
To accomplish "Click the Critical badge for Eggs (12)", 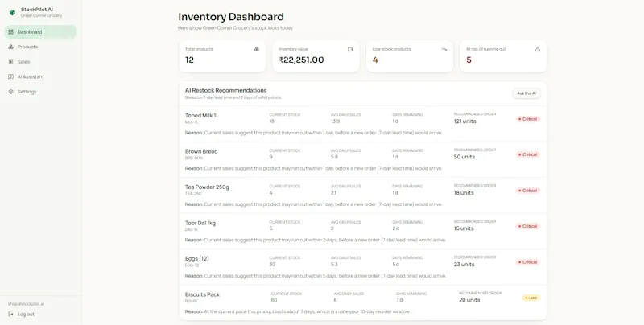I will click(x=528, y=262).
